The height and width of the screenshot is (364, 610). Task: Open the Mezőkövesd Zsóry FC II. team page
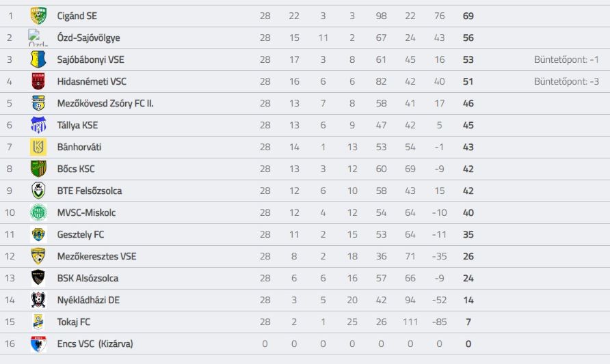[105, 103]
